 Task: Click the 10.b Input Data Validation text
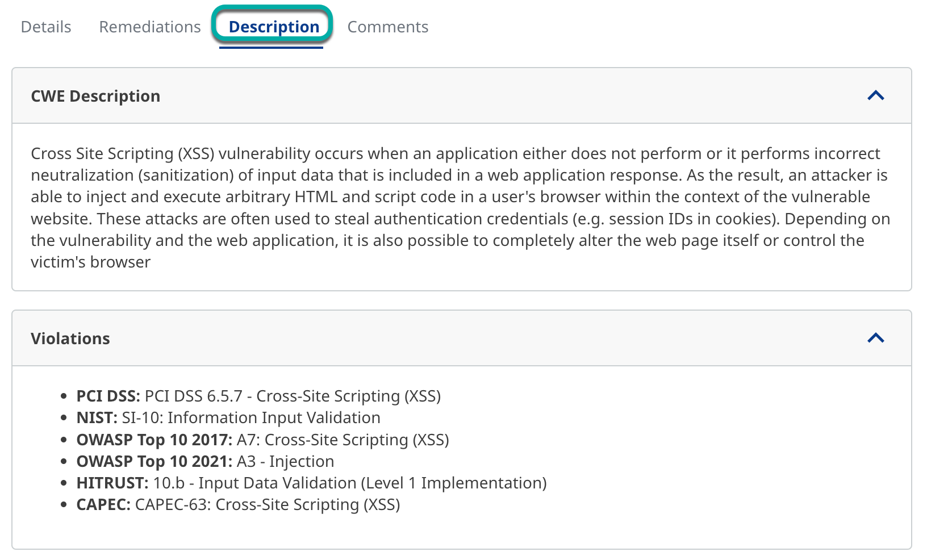click(349, 483)
